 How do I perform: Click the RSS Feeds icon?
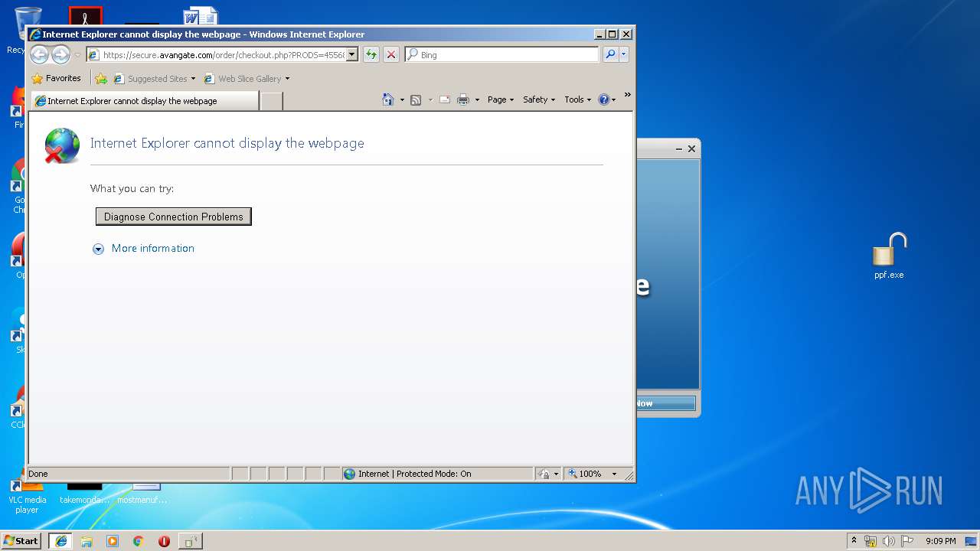[416, 99]
